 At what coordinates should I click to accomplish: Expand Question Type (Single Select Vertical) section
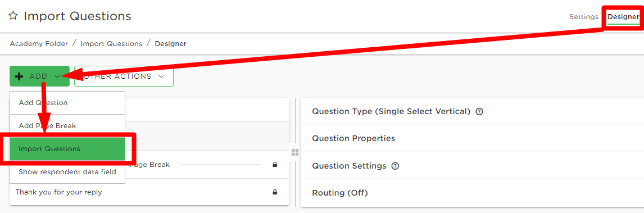click(472, 111)
